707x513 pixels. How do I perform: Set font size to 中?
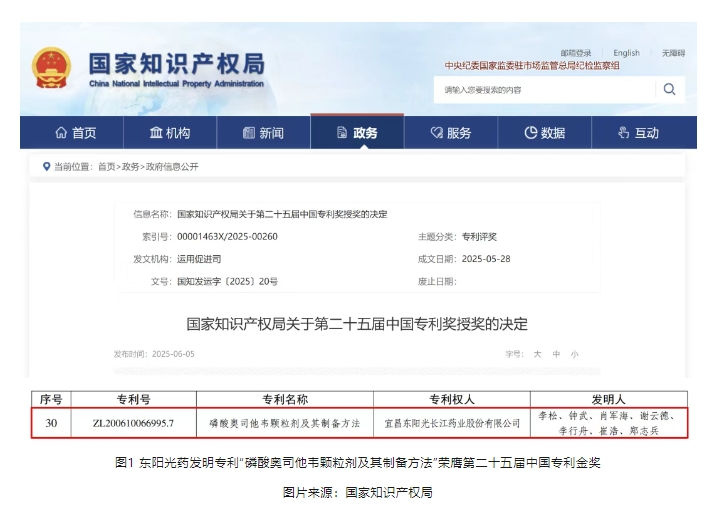click(556, 354)
